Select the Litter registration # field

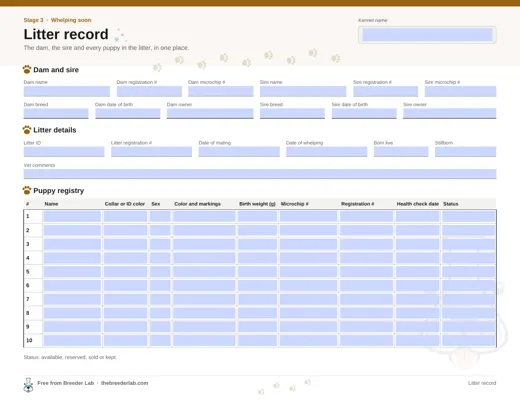[152, 152]
